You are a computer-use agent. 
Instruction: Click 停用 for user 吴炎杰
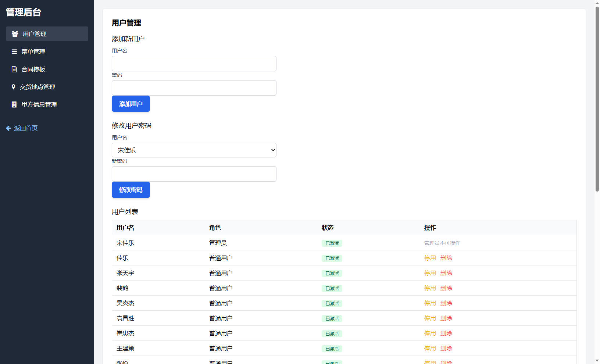click(x=430, y=303)
